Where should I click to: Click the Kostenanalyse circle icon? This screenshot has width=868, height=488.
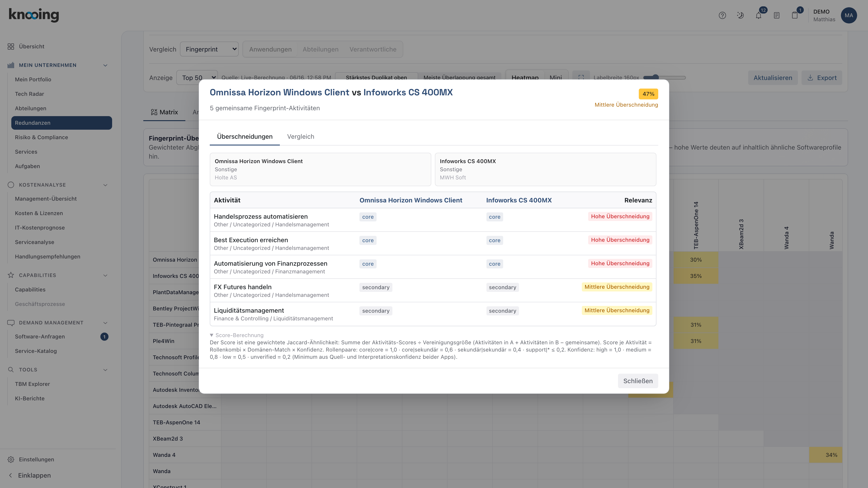pos(11,185)
